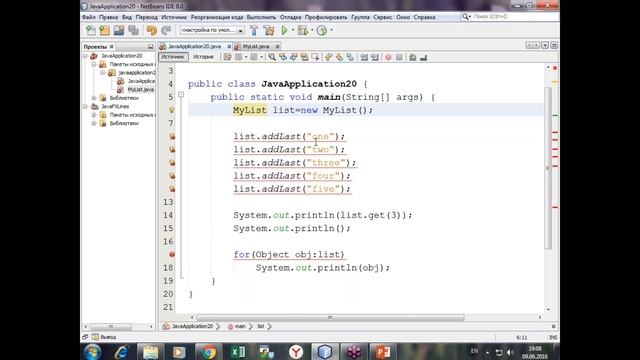
Task: Select MyList.java in the project tree
Action: pyautogui.click(x=140, y=89)
